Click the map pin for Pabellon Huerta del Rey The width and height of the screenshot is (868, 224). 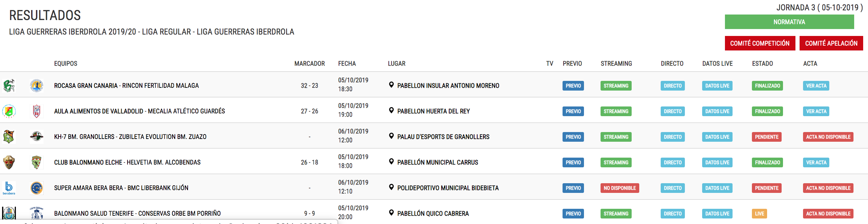391,111
